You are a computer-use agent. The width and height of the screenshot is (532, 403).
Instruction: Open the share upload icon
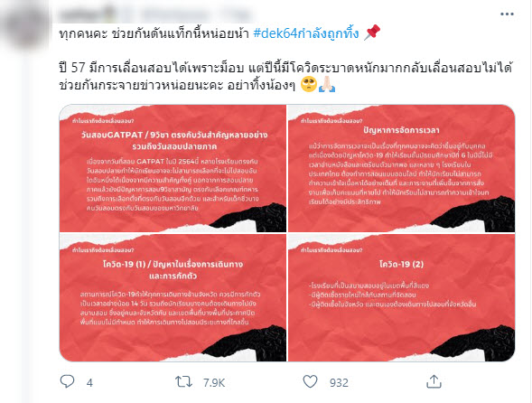(434, 381)
